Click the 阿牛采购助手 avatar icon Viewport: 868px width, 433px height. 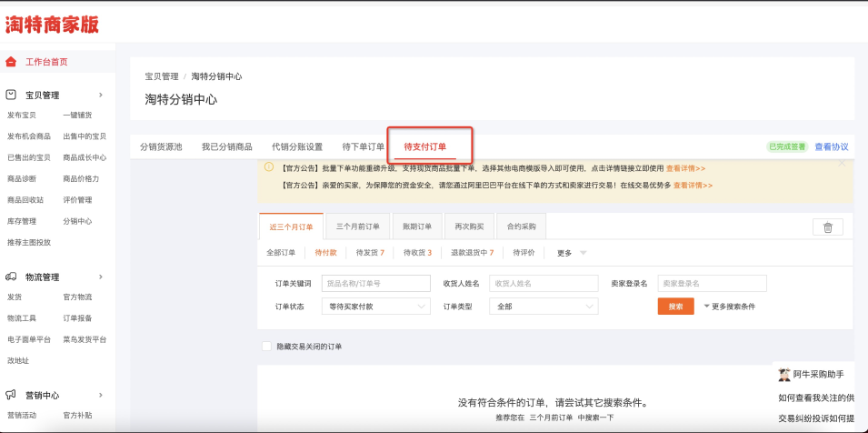[x=783, y=375]
